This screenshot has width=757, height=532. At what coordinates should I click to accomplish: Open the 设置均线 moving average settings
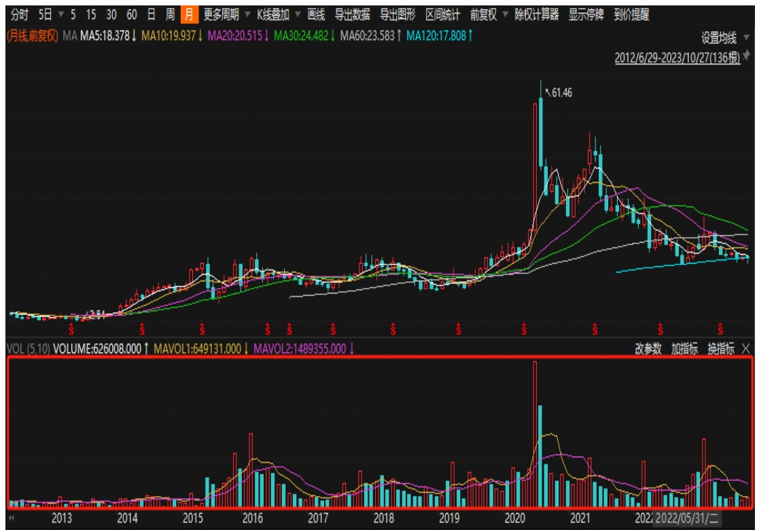pos(718,37)
